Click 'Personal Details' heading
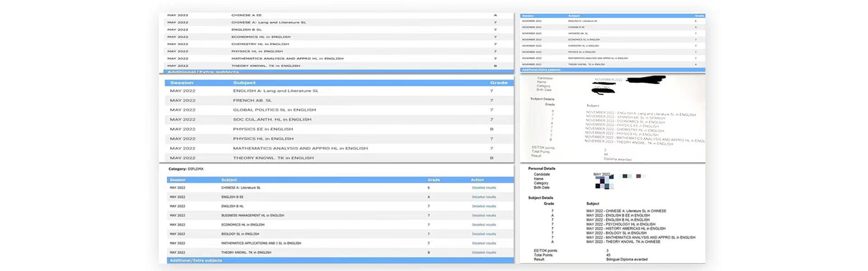 coord(542,168)
